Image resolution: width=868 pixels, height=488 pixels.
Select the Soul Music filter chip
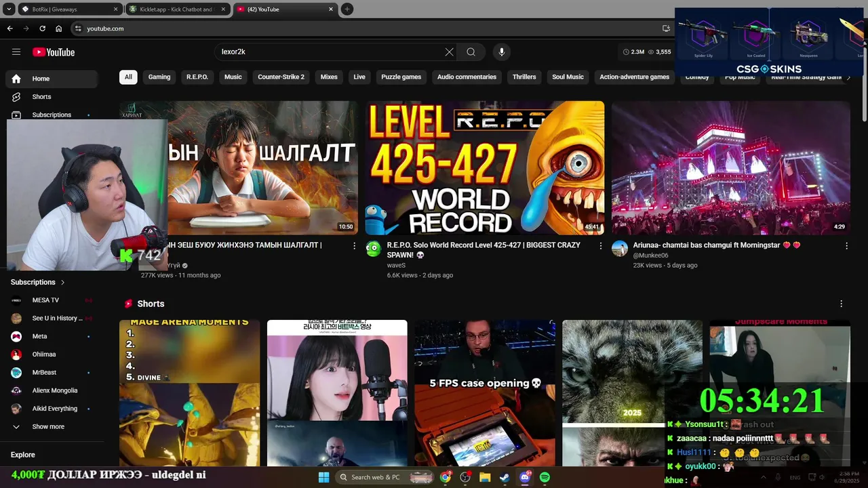pyautogui.click(x=568, y=77)
